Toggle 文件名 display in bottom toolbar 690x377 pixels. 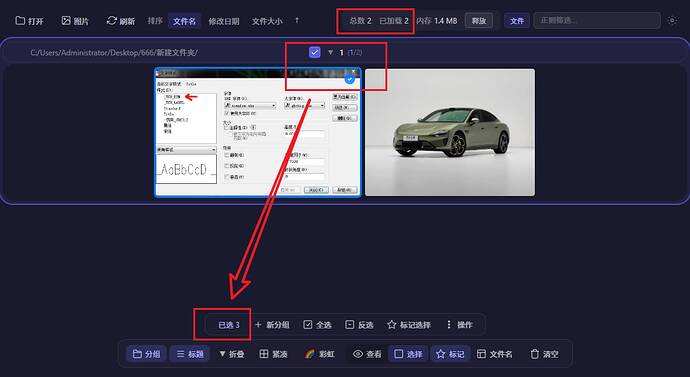[x=495, y=354]
